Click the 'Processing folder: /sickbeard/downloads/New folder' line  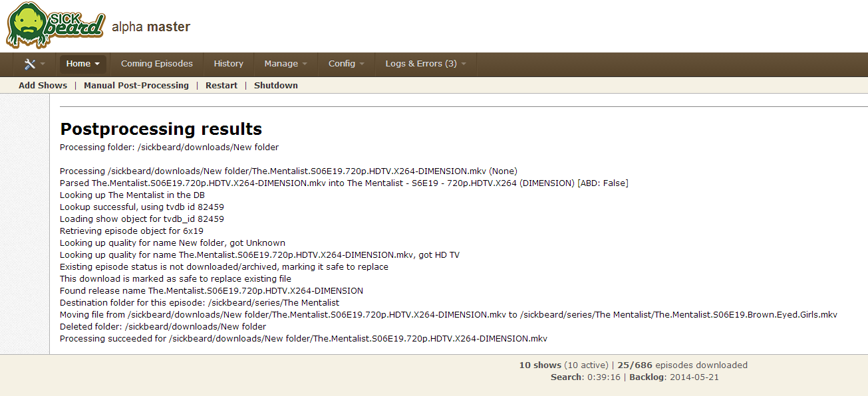tap(170, 148)
